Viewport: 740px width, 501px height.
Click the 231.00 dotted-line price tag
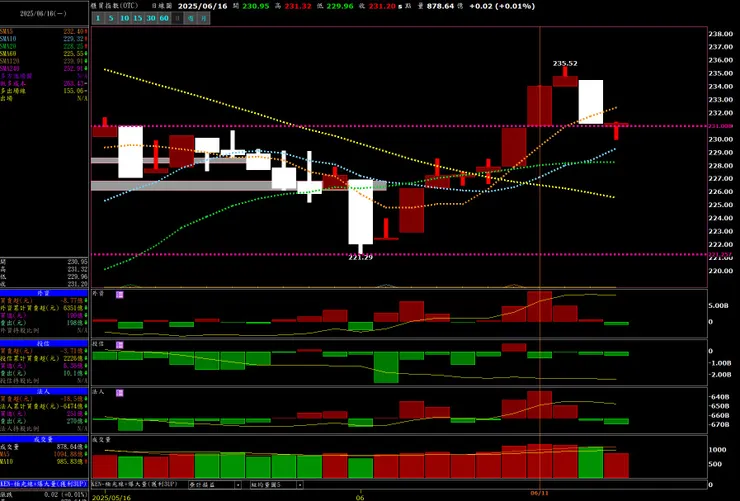721,126
